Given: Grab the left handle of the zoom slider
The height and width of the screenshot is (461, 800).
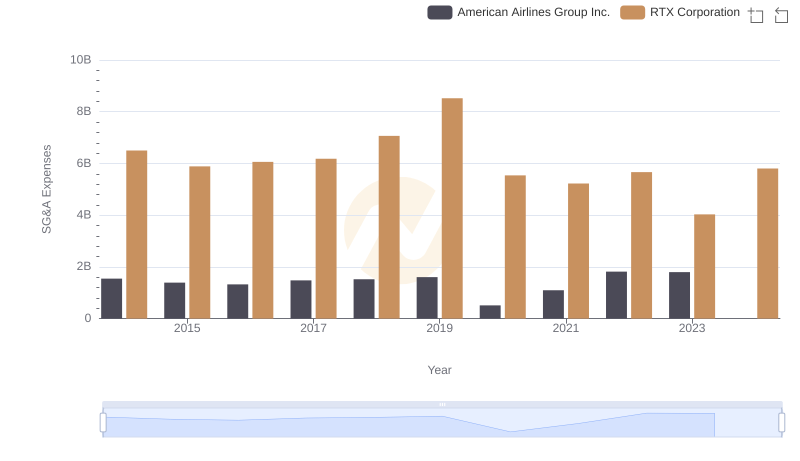Looking at the screenshot, I should 103,423.
